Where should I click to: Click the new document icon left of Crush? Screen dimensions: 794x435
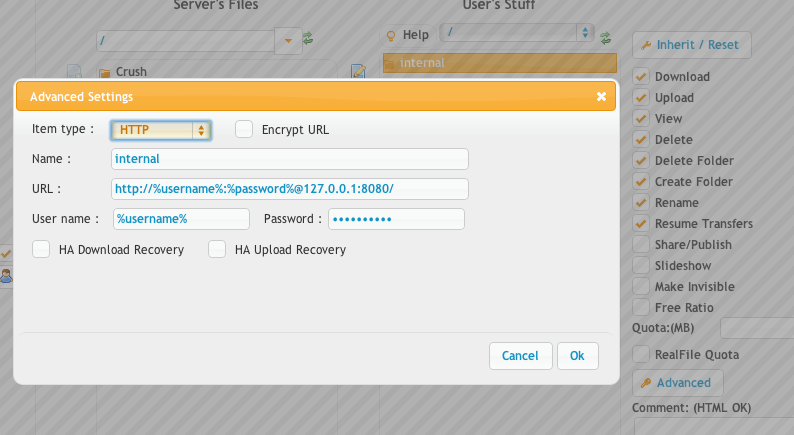pos(74,71)
